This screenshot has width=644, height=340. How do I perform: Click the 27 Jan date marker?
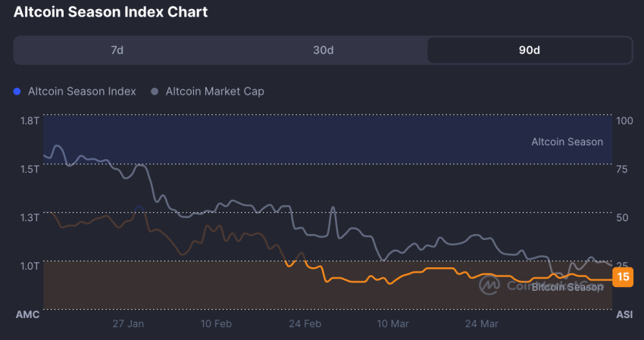pos(128,323)
